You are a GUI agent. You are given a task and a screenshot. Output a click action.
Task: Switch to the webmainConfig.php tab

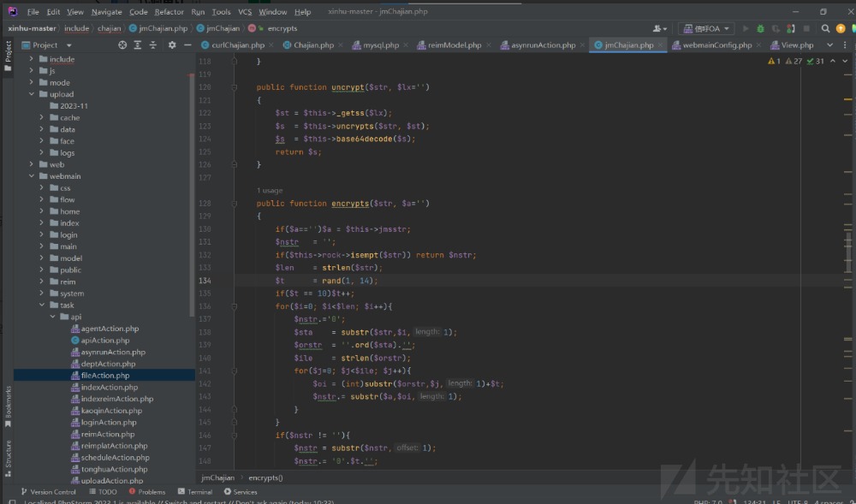coord(716,44)
